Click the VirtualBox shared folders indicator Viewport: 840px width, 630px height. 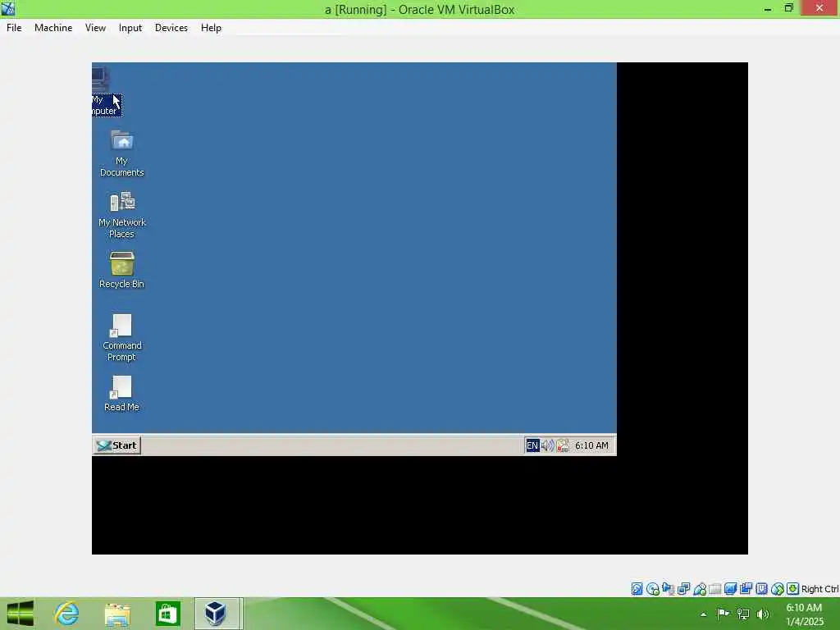pos(715,589)
